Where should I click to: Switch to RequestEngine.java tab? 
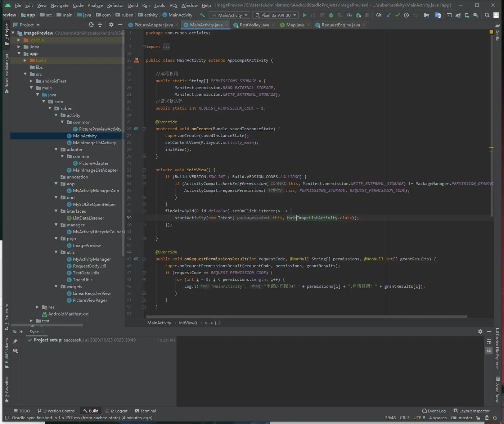tap(341, 25)
